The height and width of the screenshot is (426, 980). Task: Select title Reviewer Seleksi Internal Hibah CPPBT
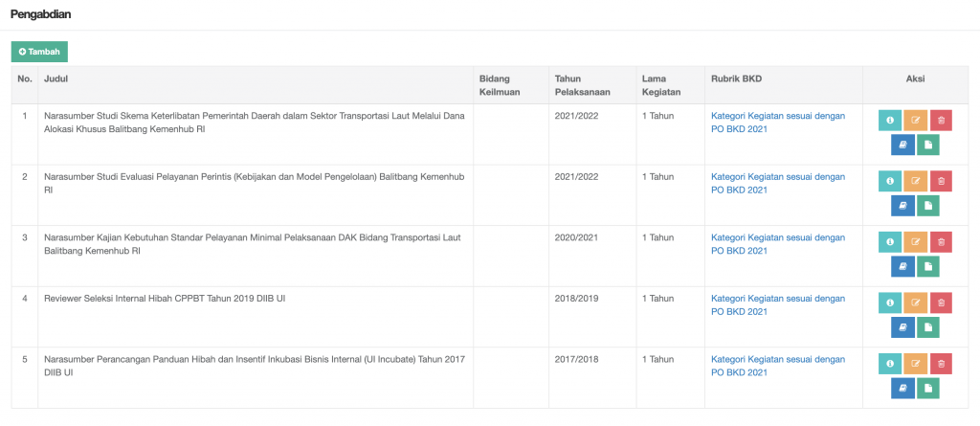click(x=165, y=299)
